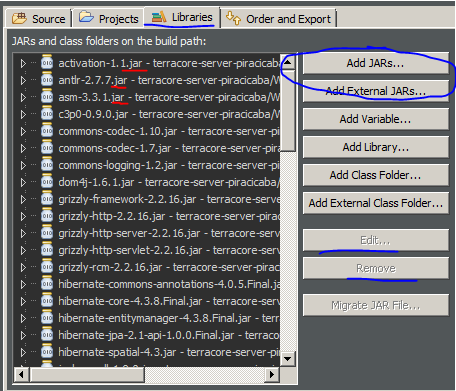Image resolution: width=456 pixels, height=391 pixels.
Task: Click the jar icon for activation-1.1.jar
Action: pos(47,63)
